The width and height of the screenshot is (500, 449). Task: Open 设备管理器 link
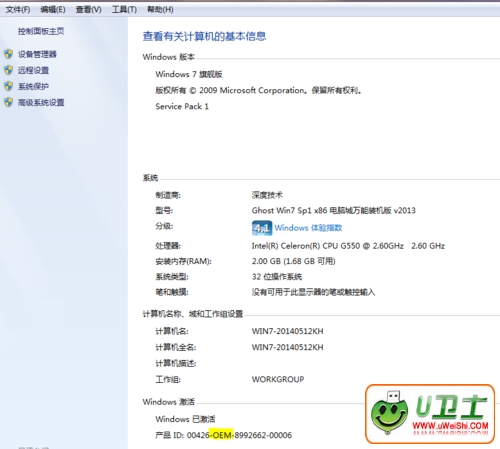tap(37, 54)
